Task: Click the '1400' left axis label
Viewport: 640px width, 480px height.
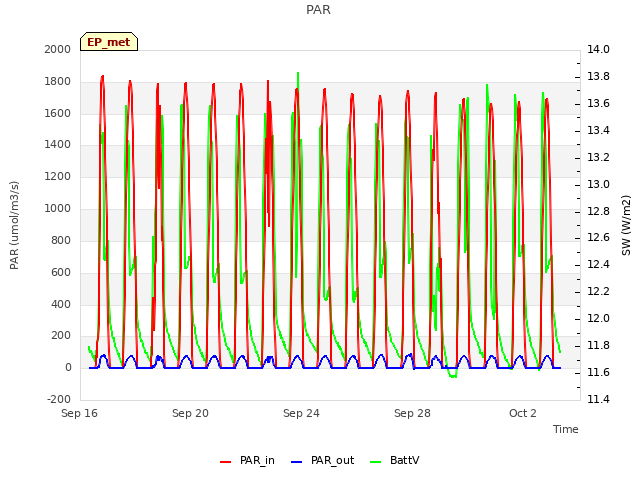Action: coord(58,144)
